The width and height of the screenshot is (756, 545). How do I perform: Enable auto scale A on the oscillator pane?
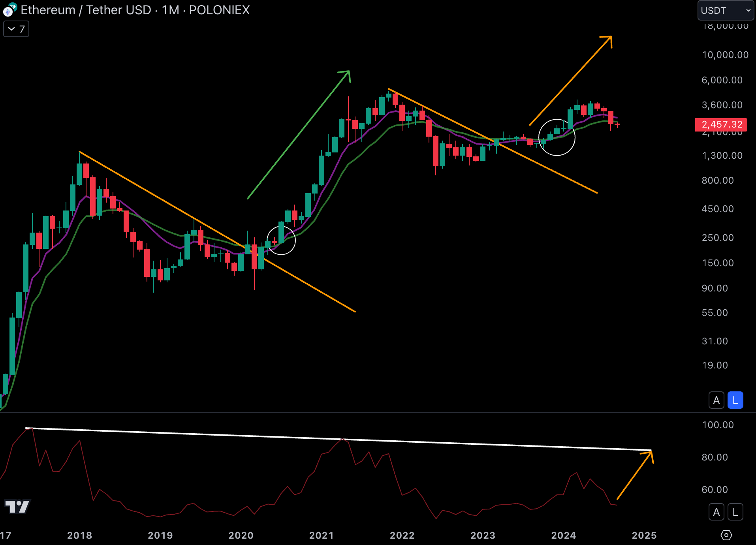(x=716, y=512)
